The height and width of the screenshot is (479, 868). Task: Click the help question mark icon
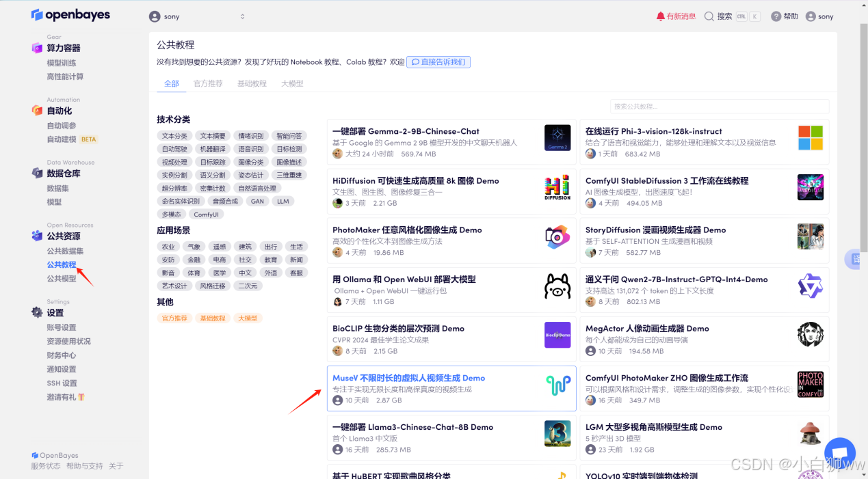776,16
